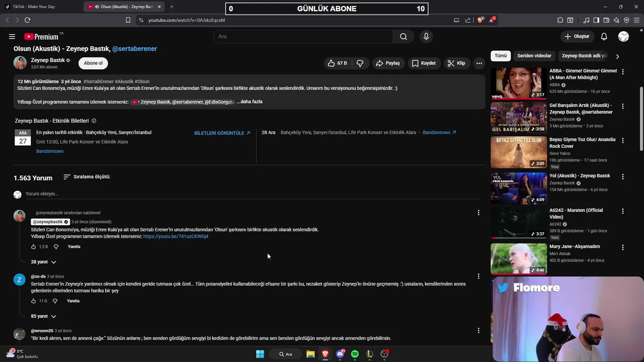Close the Olsun (Akustik) tab
Image resolution: width=644 pixels, height=362 pixels.
click(x=159, y=7)
